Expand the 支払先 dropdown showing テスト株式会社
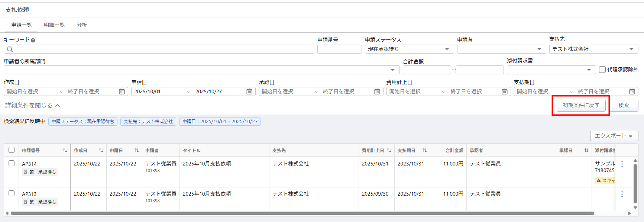The width and height of the screenshot is (644, 222). coord(593,49)
